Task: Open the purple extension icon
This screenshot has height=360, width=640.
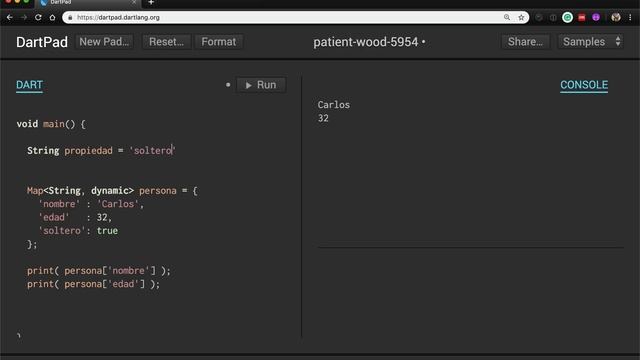Action: 596,17
